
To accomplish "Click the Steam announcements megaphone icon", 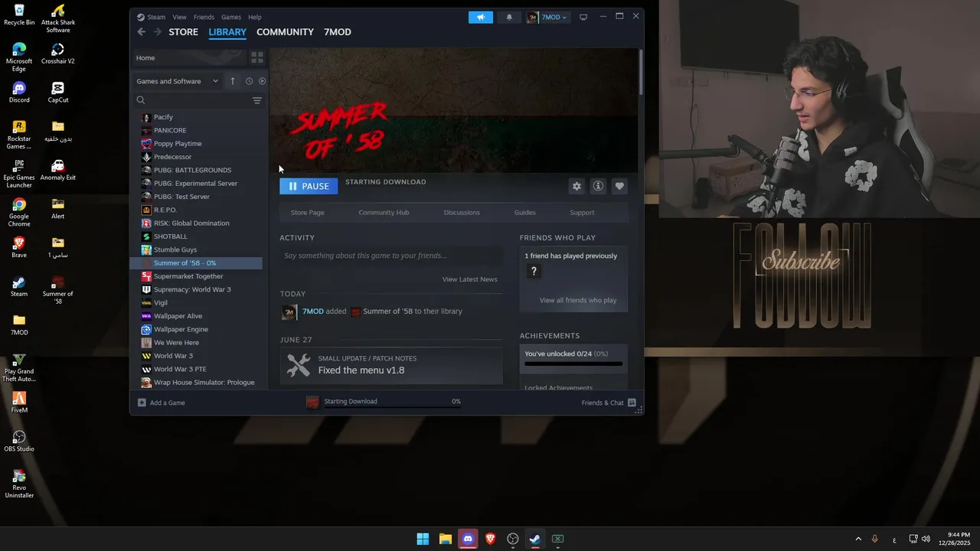I will click(481, 17).
